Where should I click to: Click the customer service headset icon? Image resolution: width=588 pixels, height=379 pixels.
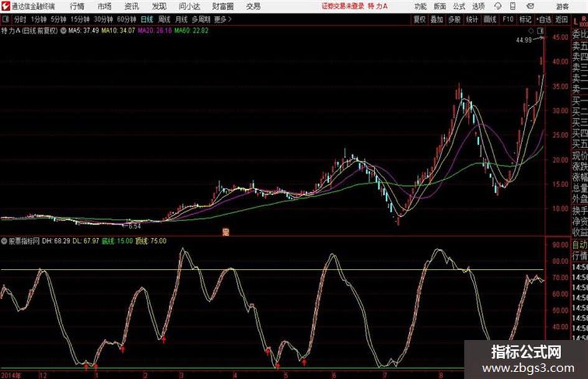tap(498, 6)
